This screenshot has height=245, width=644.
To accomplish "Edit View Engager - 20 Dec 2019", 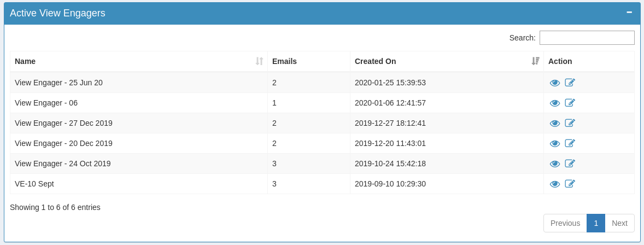I will [x=570, y=143].
